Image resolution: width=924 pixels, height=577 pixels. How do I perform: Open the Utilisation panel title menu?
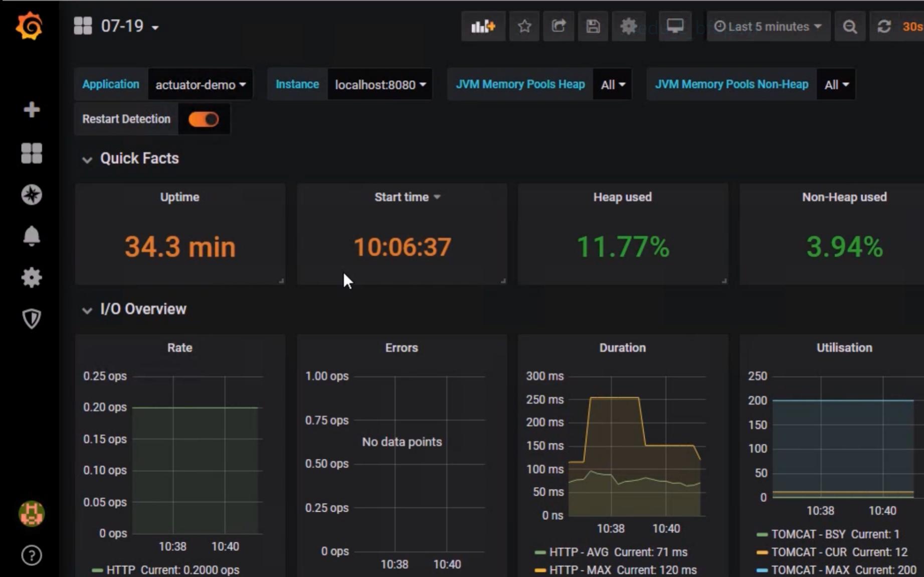[x=844, y=348]
